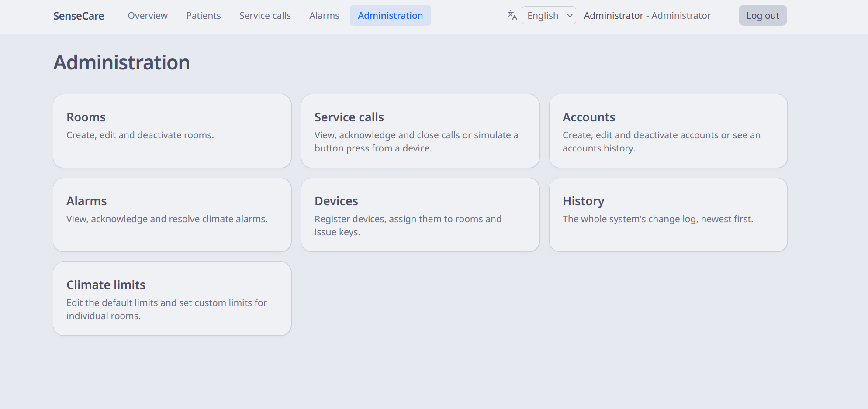Viewport: 868px width, 409px height.
Task: Open the Climate limits card
Action: coord(172,299)
